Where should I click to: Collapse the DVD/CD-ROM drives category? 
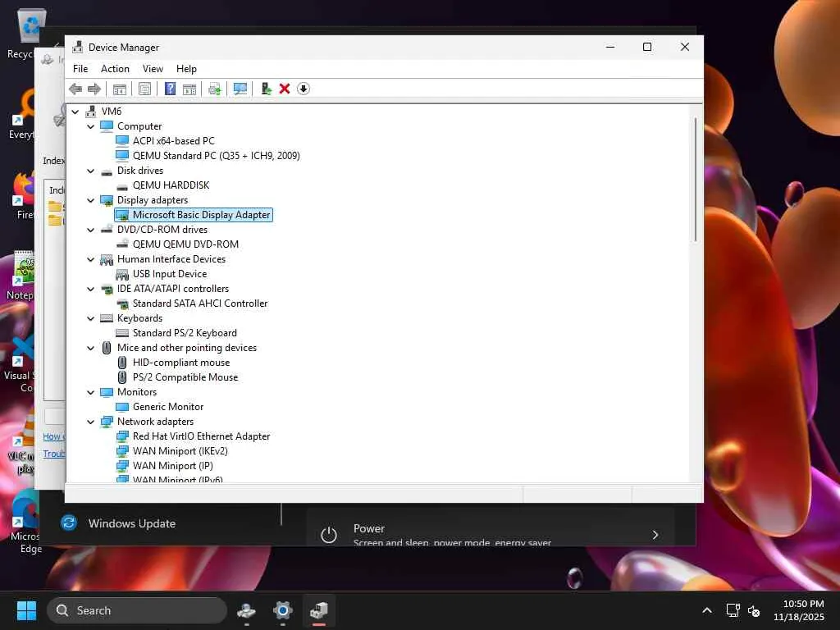(x=90, y=230)
